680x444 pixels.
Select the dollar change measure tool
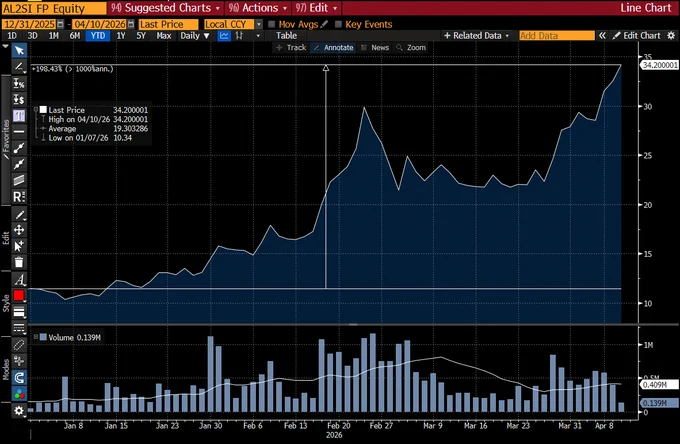19,99
